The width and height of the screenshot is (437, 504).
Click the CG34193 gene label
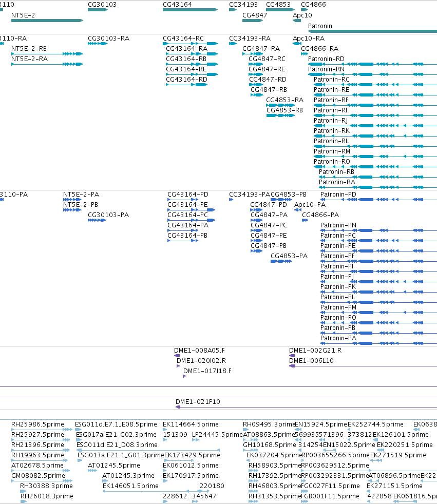click(x=243, y=5)
